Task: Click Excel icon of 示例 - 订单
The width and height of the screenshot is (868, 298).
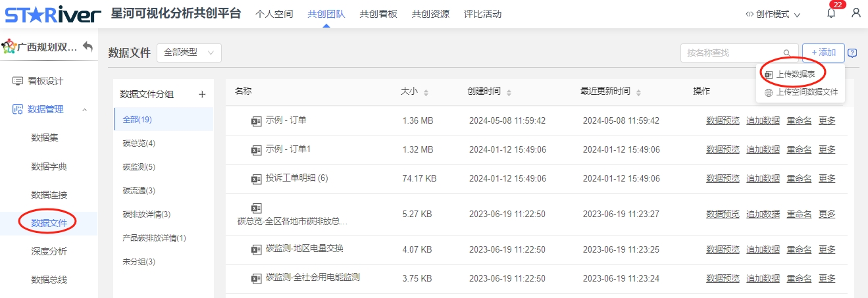Action: tap(257, 121)
